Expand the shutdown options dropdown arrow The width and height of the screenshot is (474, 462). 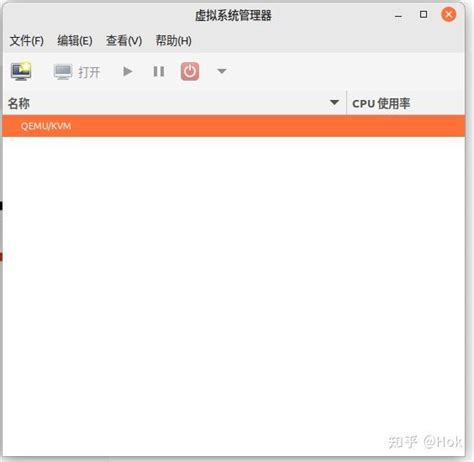tap(222, 71)
